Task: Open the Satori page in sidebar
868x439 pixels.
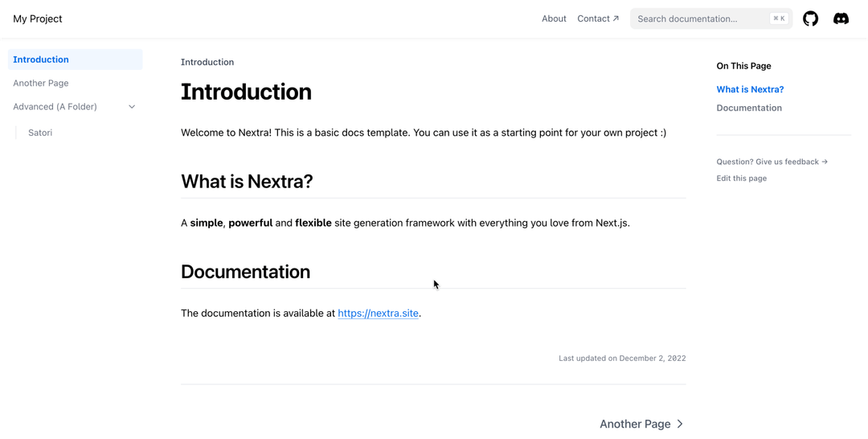Action: coord(40,133)
